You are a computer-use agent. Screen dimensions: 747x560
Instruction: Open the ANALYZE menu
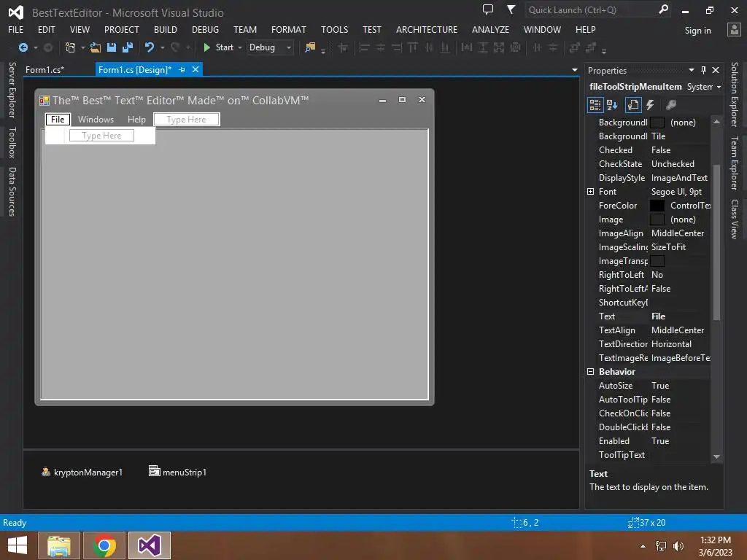[x=490, y=29]
